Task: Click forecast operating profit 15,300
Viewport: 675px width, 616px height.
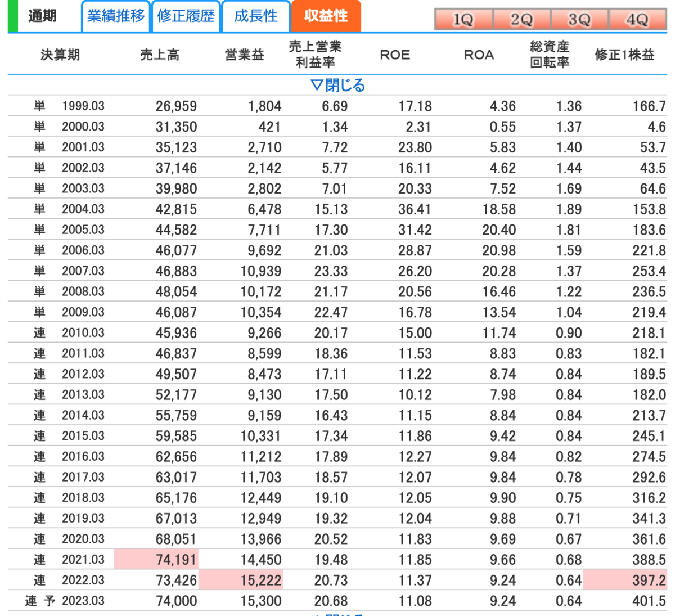Action: point(261,601)
